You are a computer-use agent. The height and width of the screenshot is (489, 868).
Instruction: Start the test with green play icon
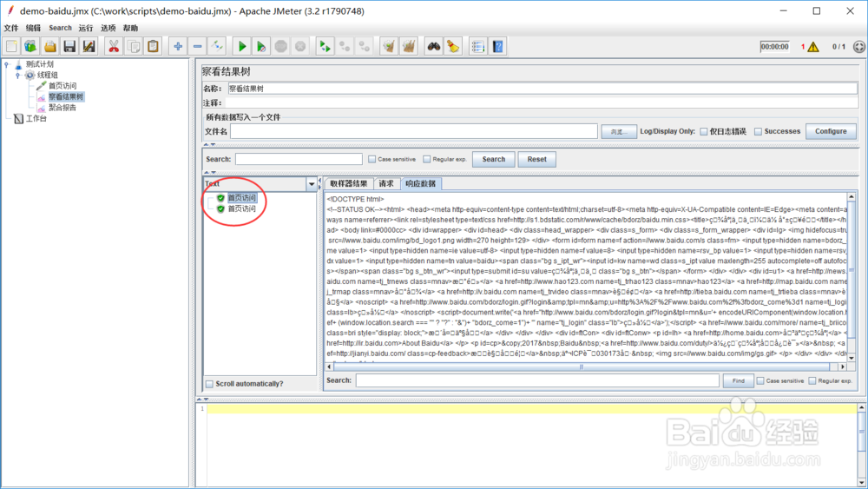tap(242, 47)
